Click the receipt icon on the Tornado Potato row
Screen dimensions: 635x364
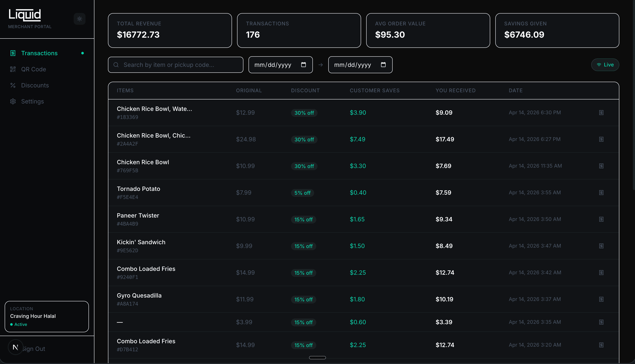(x=601, y=193)
